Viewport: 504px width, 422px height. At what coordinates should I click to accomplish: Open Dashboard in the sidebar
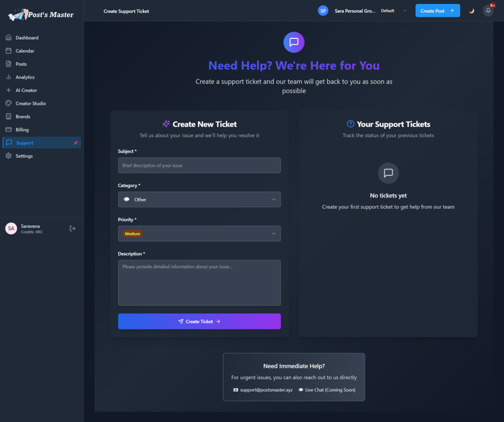click(27, 38)
